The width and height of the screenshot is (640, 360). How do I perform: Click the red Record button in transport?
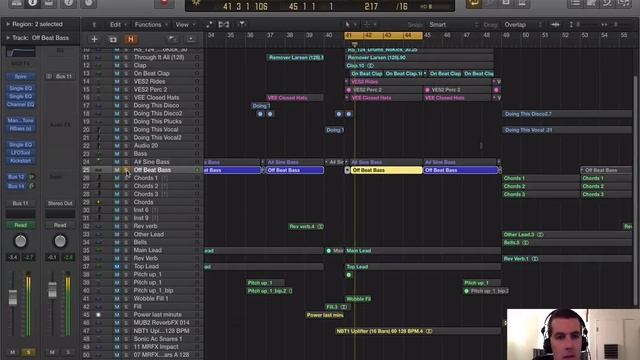(x=164, y=3)
